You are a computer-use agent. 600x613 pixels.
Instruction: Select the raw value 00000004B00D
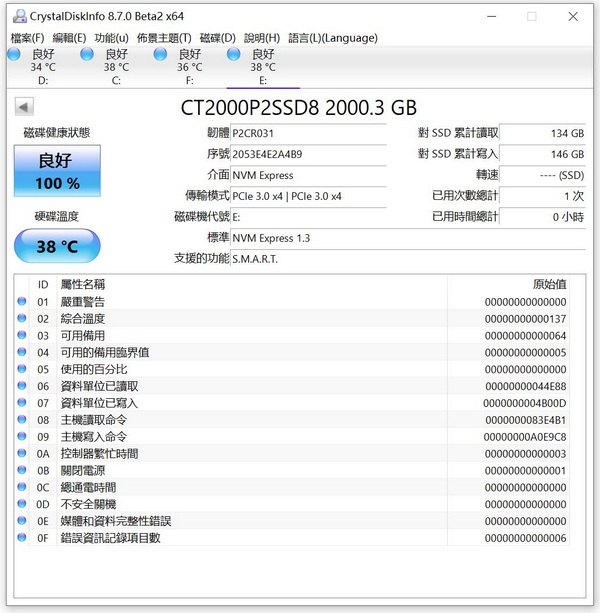pos(525,403)
